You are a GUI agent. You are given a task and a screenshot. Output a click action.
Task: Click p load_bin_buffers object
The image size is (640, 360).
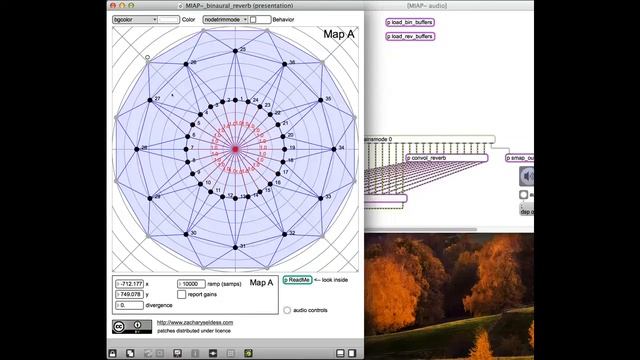(410, 22)
